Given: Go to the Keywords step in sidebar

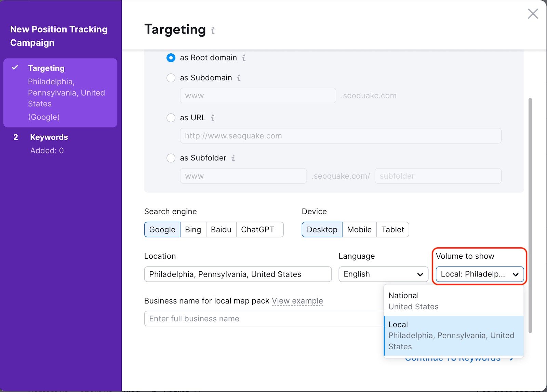Looking at the screenshot, I should [49, 137].
